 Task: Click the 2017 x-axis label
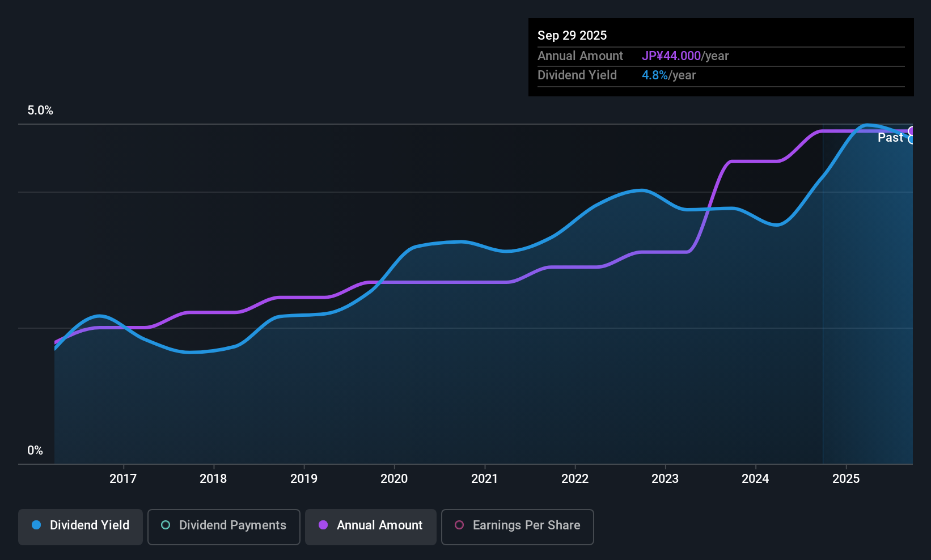123,479
